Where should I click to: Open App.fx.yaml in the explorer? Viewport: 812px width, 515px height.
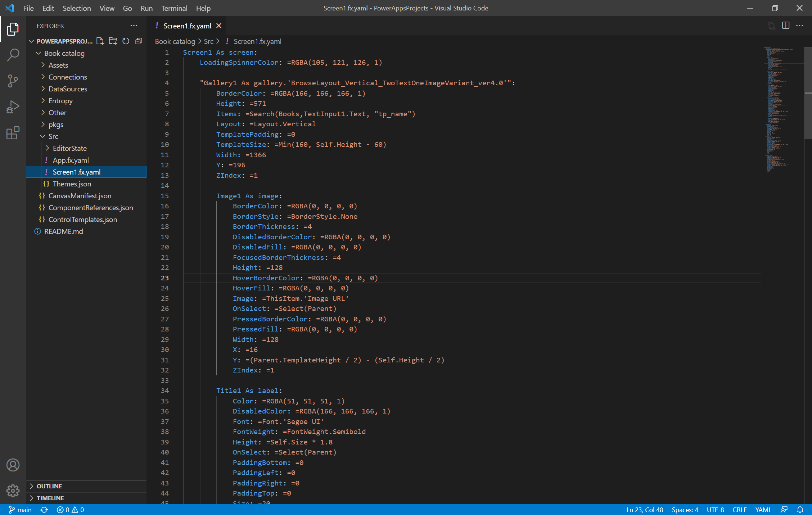pyautogui.click(x=71, y=160)
